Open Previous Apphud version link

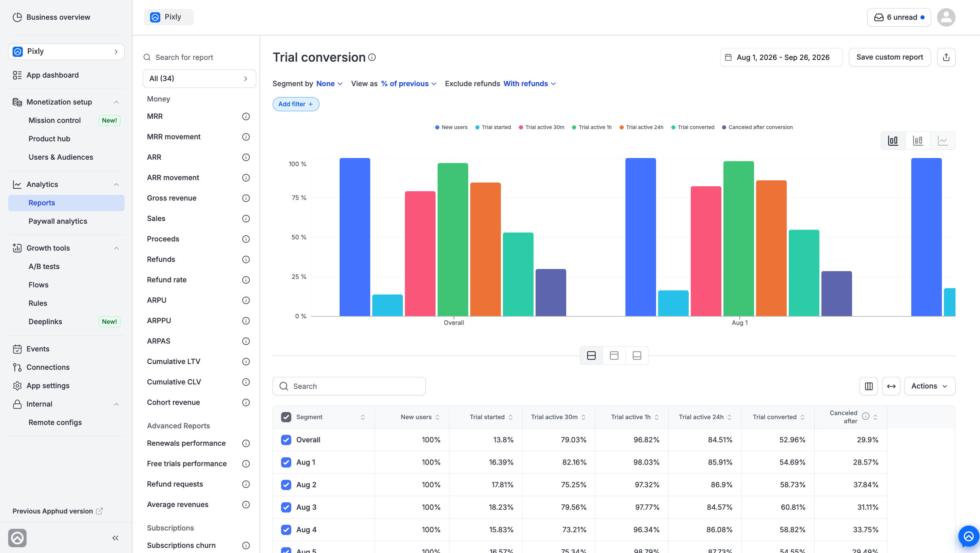click(57, 511)
